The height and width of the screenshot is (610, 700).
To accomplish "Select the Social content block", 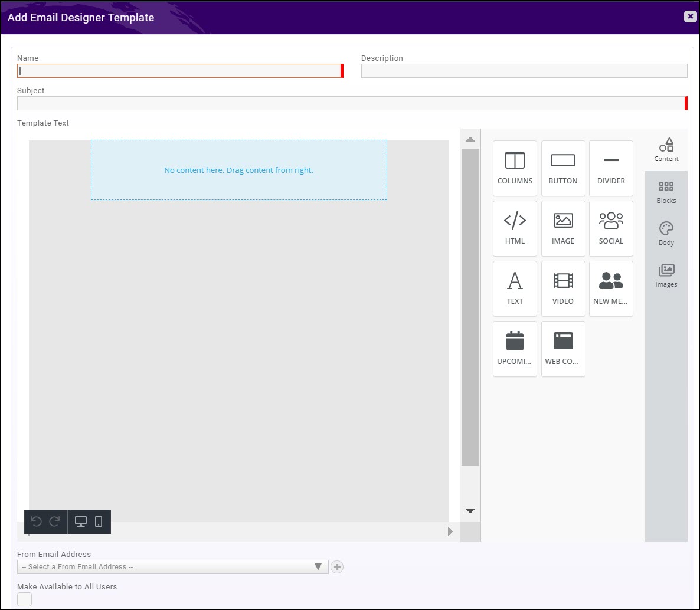I will (610, 228).
